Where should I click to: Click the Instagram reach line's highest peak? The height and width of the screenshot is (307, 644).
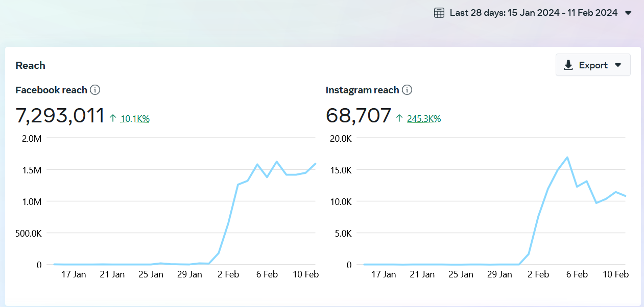567,158
